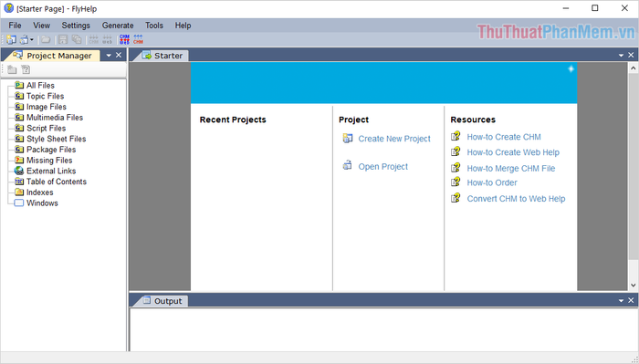Click the Starter page vertical scrollbar thumb
639x364 pixels.
tap(633, 166)
